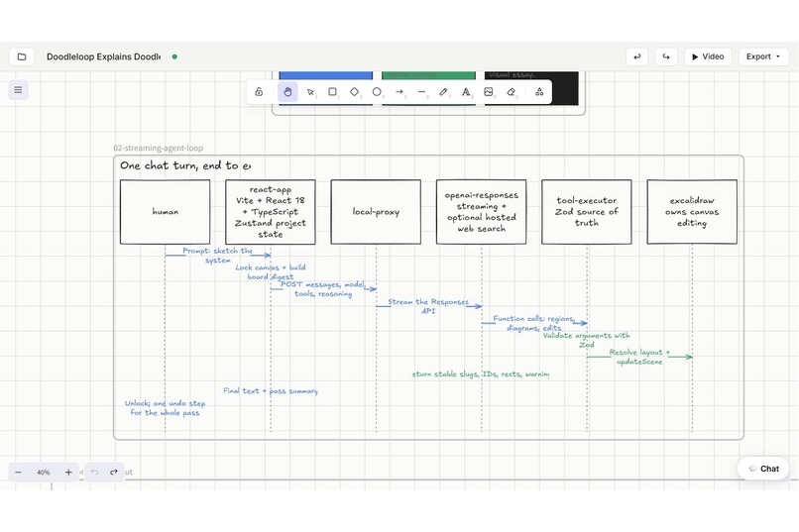Select the excalidraw owns canvas editing box
This screenshot has height=532, width=799.
tap(692, 211)
